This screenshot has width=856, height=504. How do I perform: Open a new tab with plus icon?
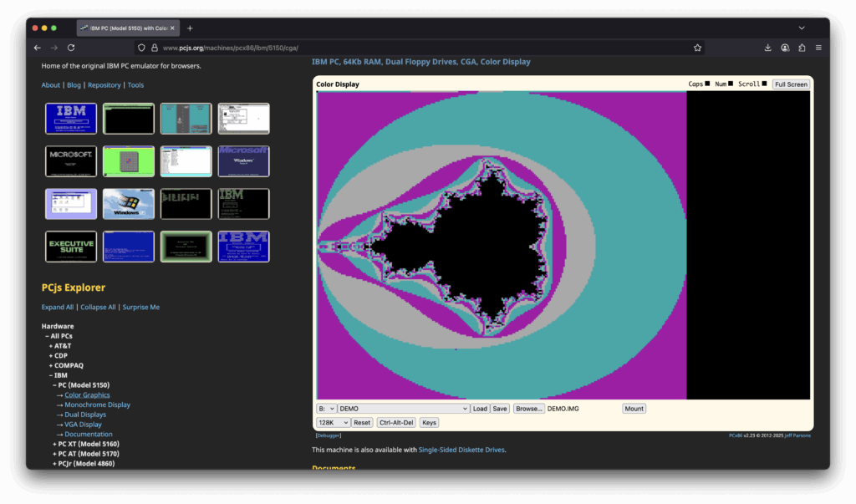(x=190, y=28)
